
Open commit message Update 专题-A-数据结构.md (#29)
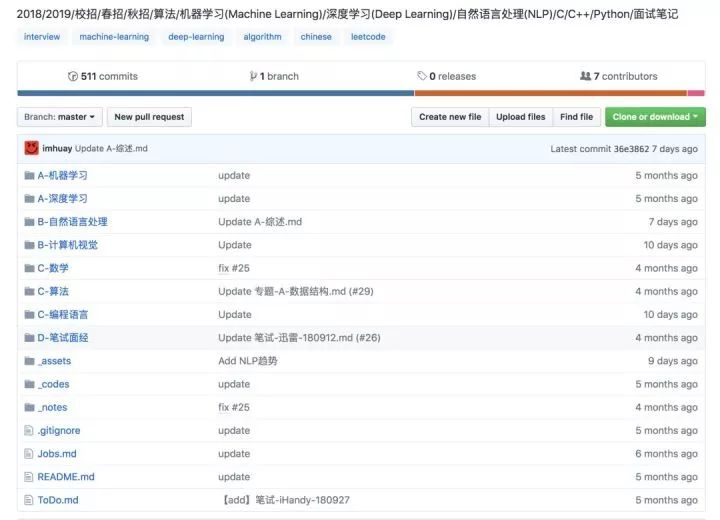pyautogui.click(x=296, y=291)
